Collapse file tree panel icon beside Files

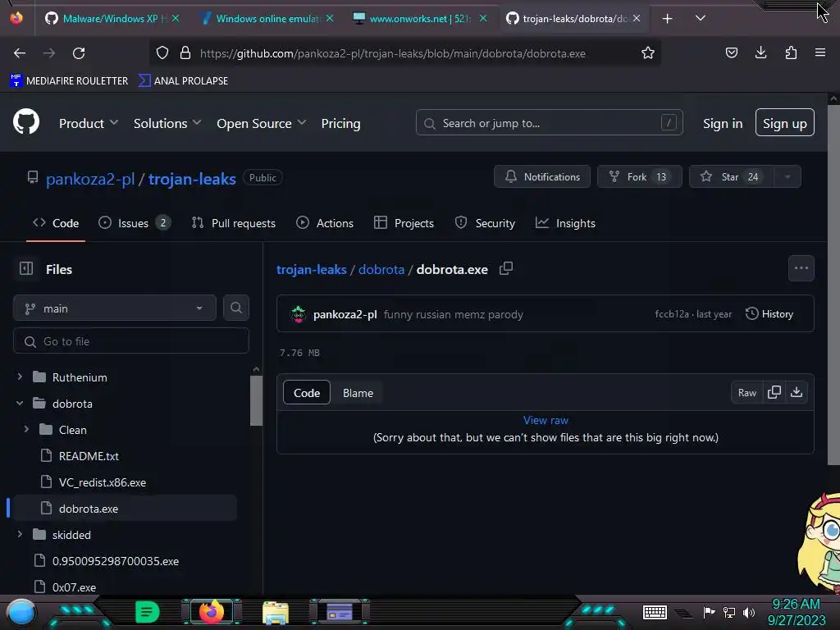26,268
